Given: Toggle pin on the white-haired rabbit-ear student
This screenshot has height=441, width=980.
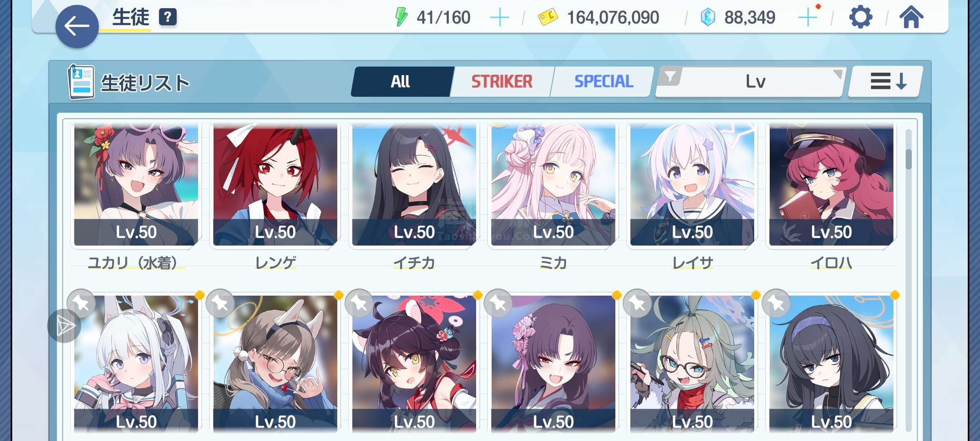Looking at the screenshot, I should 81,303.
